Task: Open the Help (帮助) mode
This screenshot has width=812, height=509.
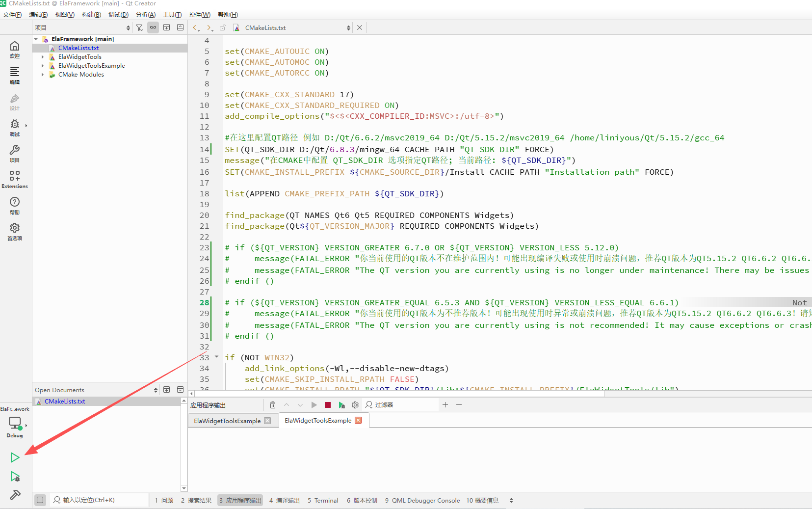Action: click(x=15, y=206)
